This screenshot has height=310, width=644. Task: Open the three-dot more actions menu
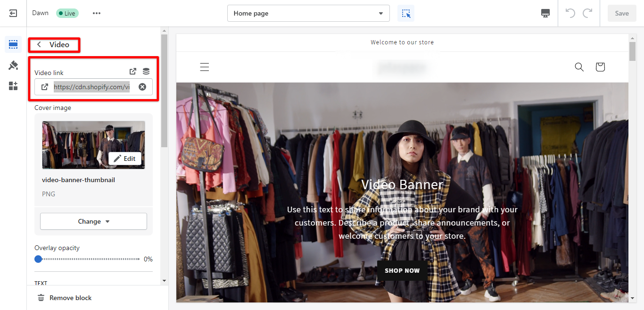[x=97, y=13]
